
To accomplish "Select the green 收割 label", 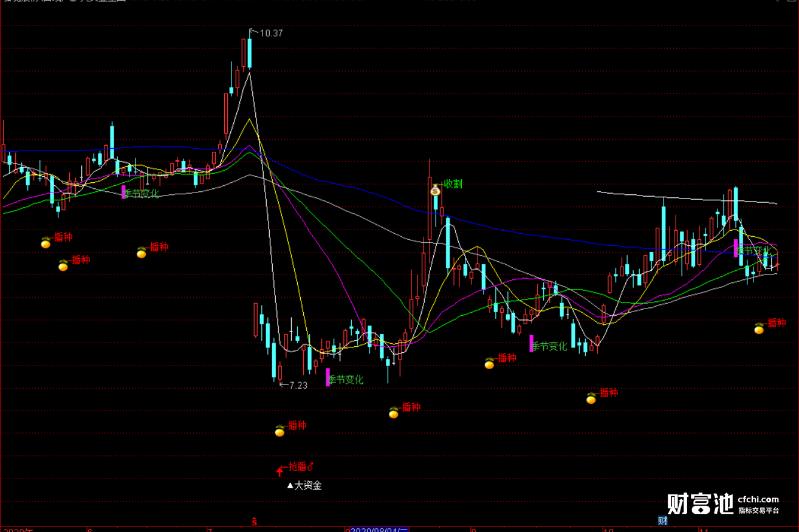I will (x=453, y=184).
